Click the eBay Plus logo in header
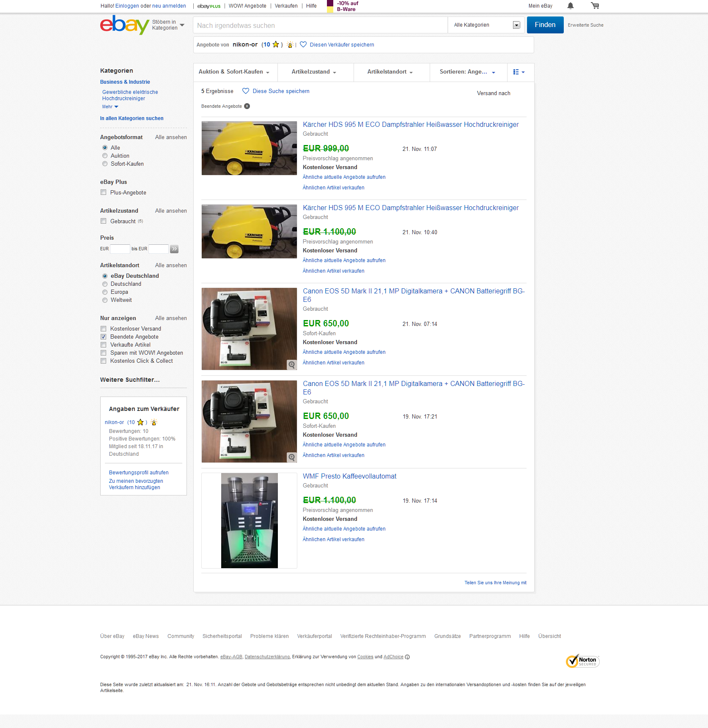Viewport: 708px width, 728px height. 209,6
